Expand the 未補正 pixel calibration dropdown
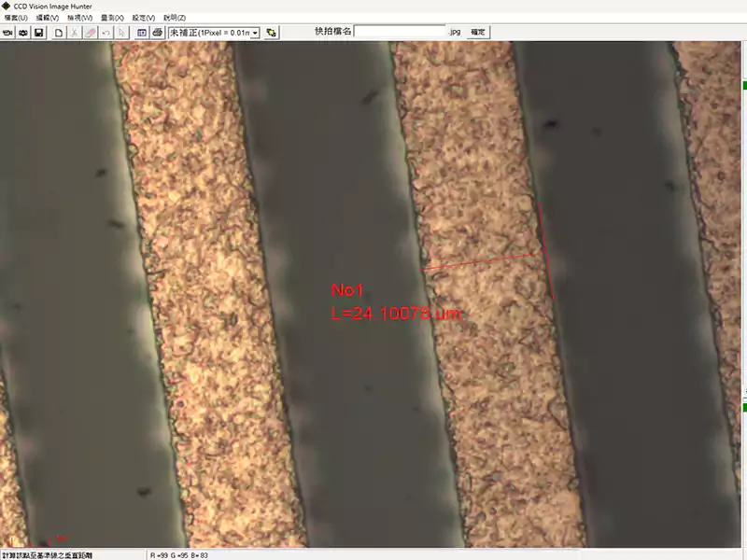 pyautogui.click(x=255, y=33)
